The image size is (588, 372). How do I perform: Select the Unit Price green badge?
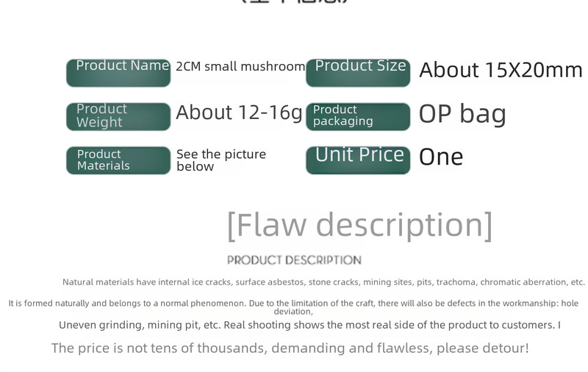tap(358, 160)
